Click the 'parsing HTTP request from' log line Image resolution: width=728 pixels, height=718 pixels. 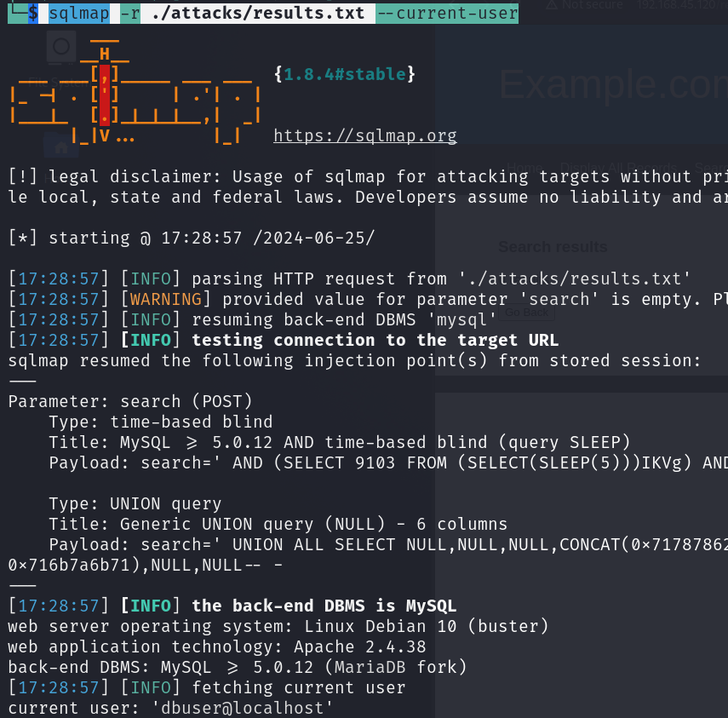(x=441, y=279)
